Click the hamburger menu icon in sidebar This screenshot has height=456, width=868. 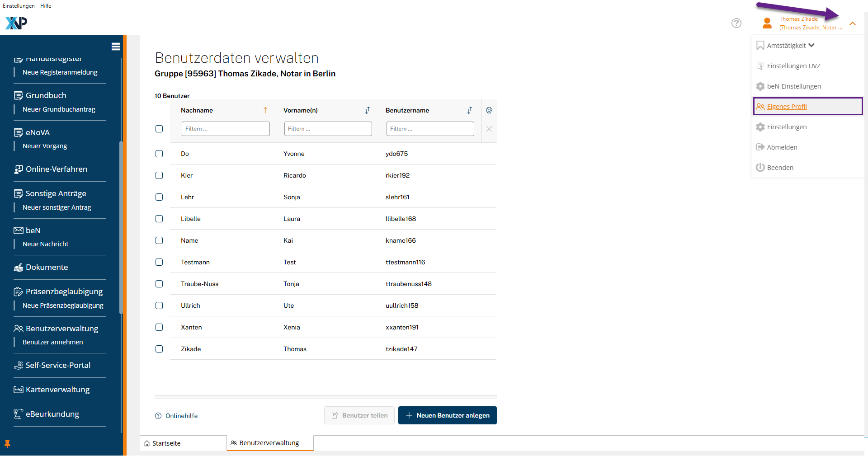(x=116, y=47)
